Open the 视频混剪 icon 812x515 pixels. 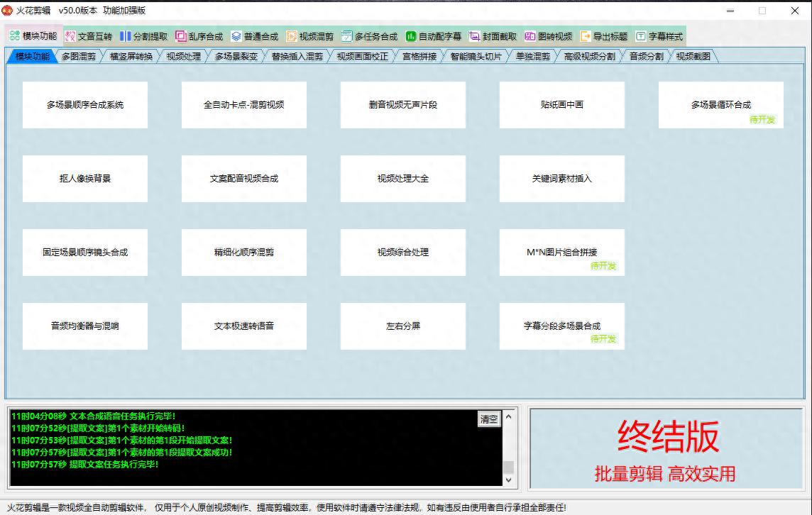(292, 36)
